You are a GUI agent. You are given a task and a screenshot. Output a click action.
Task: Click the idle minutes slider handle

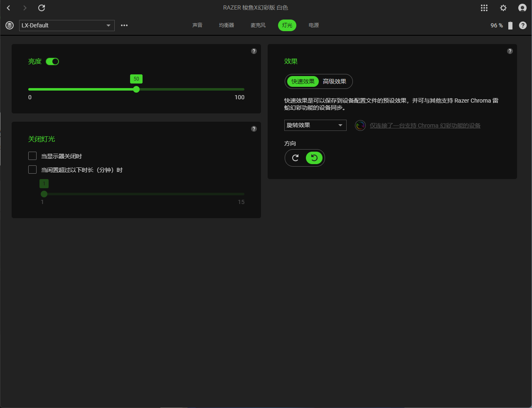tap(44, 194)
